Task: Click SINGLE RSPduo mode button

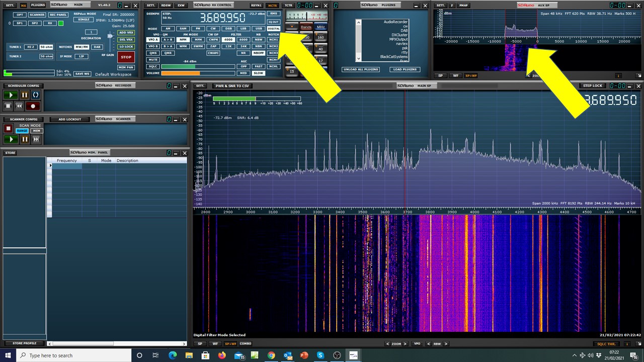Action: pyautogui.click(x=83, y=20)
